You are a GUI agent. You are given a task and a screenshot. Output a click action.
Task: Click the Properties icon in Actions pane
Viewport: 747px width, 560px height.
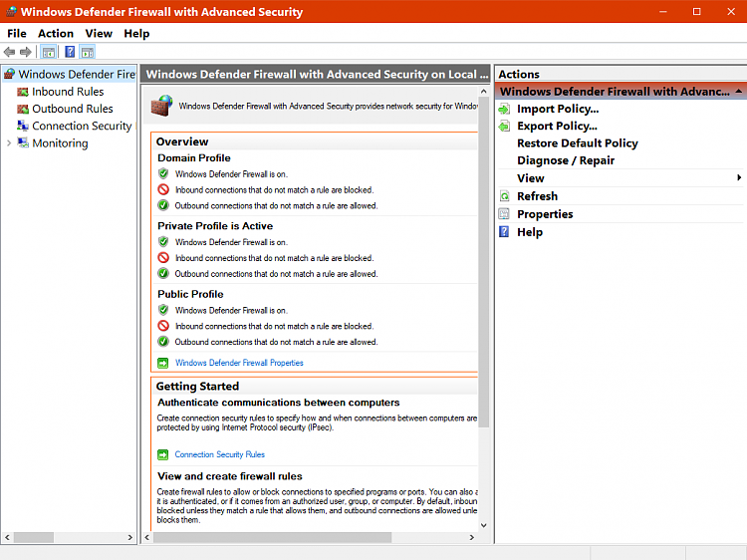click(x=504, y=214)
